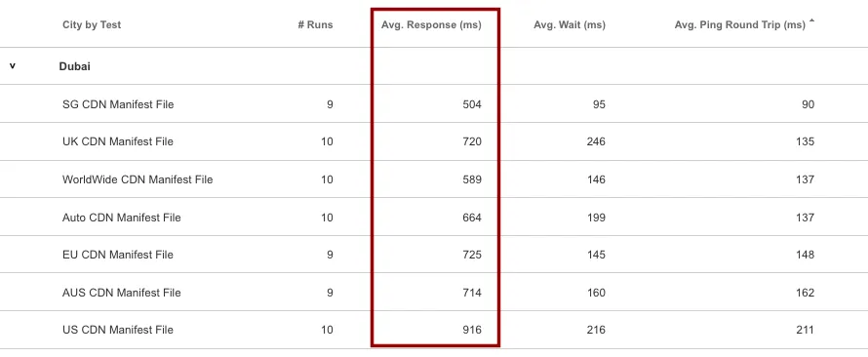The image size is (868, 357).
Task: Click the 504 response value for SG CDN
Action: [x=472, y=104]
